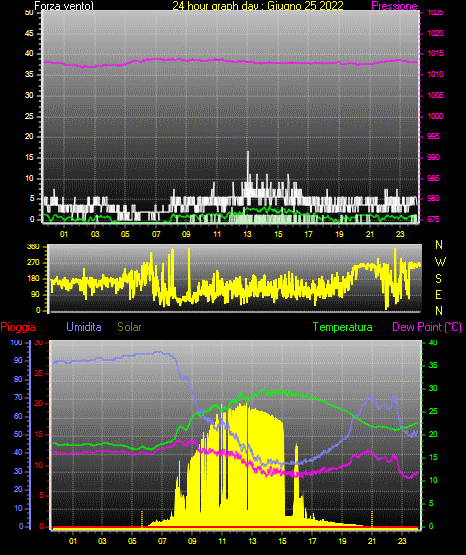Click the Forza vento title label

(x=64, y=6)
